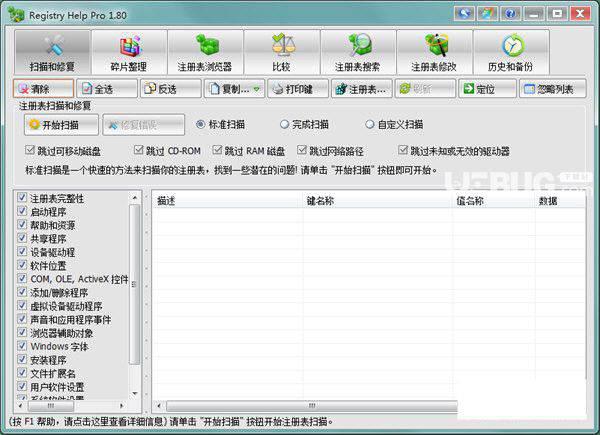
Task: Uncheck 虚拟设备驱动程序 item
Action: (x=22, y=305)
